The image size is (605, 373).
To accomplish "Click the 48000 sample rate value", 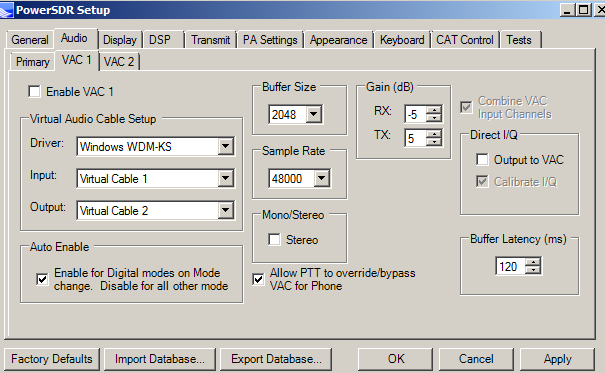I will point(292,179).
